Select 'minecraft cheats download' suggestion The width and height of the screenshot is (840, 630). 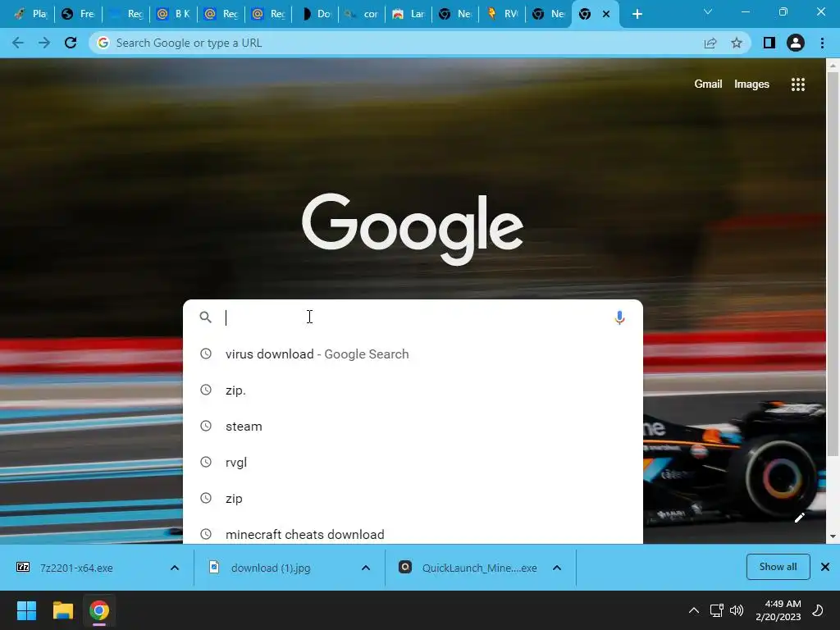[x=413, y=533]
